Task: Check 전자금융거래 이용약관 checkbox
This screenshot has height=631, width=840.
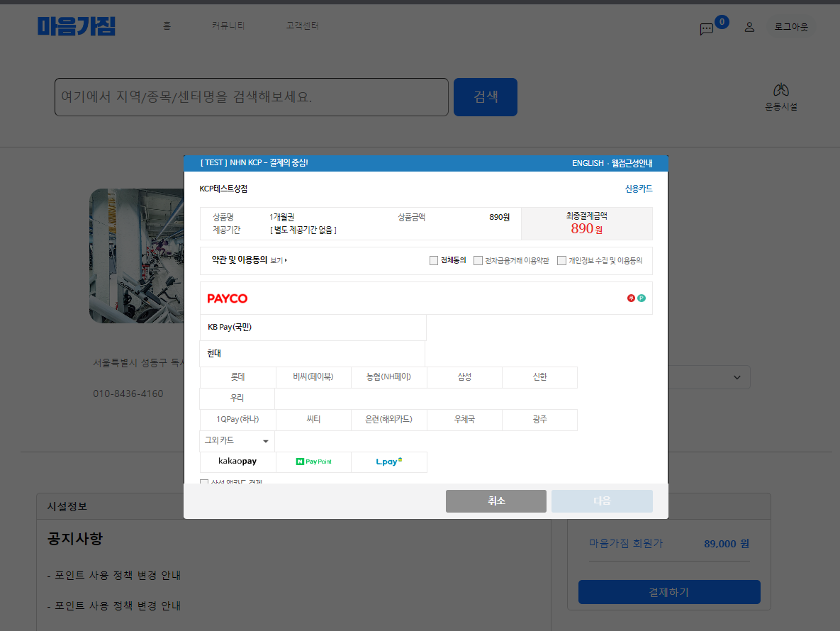Action: (478, 260)
